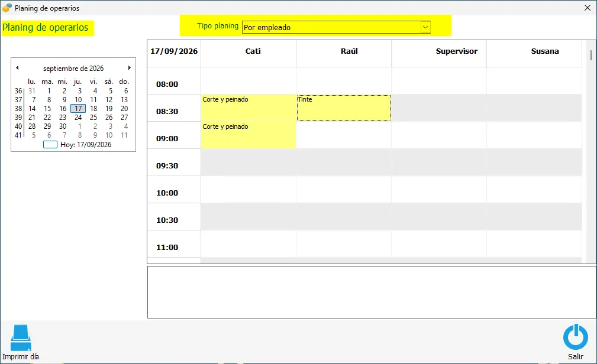
Task: Select day 13 in the calendar
Action: click(124, 100)
